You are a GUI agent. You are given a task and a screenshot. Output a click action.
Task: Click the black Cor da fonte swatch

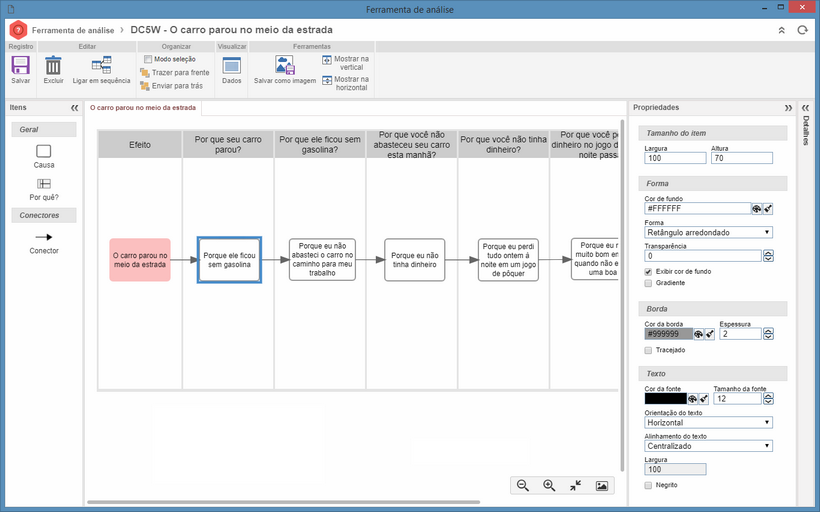(x=665, y=399)
